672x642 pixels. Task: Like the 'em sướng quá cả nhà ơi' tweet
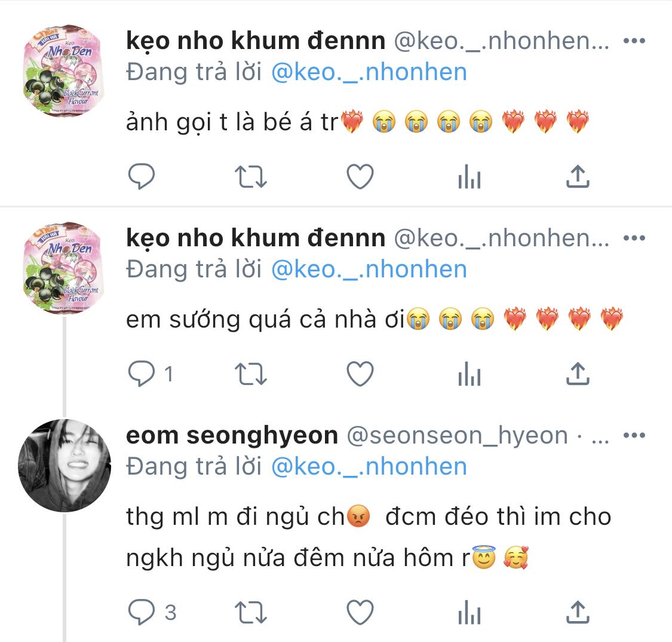coord(360,374)
